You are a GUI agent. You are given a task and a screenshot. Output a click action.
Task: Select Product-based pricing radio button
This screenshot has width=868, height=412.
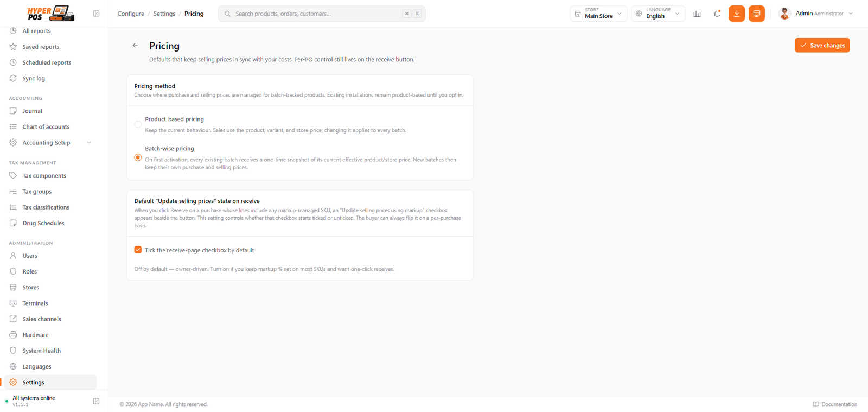click(x=138, y=124)
